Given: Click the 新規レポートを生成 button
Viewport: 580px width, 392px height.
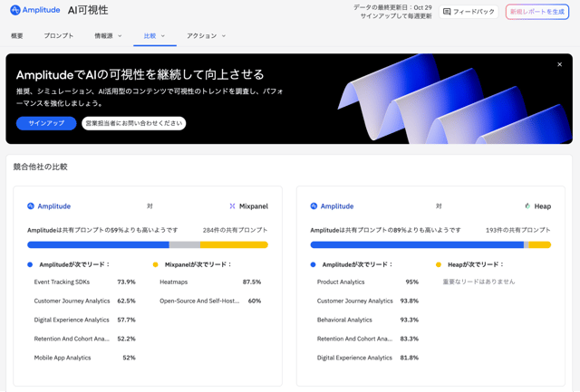Looking at the screenshot, I should [x=536, y=12].
